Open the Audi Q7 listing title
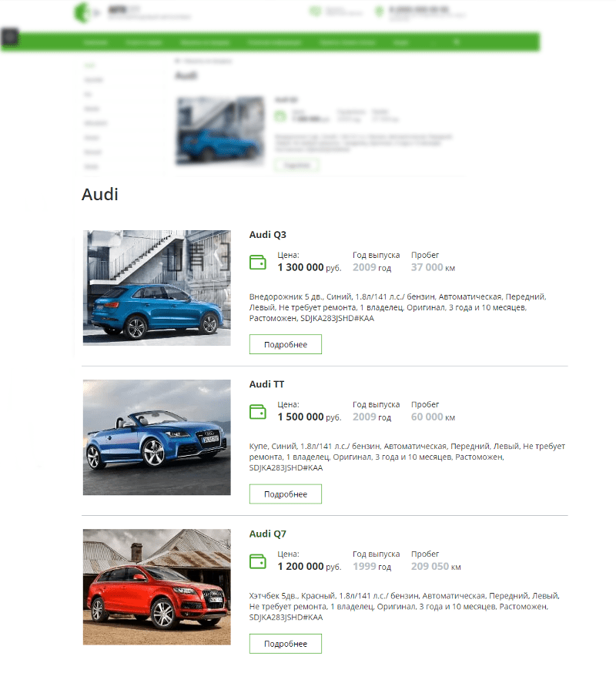The height and width of the screenshot is (693, 616). click(x=268, y=534)
